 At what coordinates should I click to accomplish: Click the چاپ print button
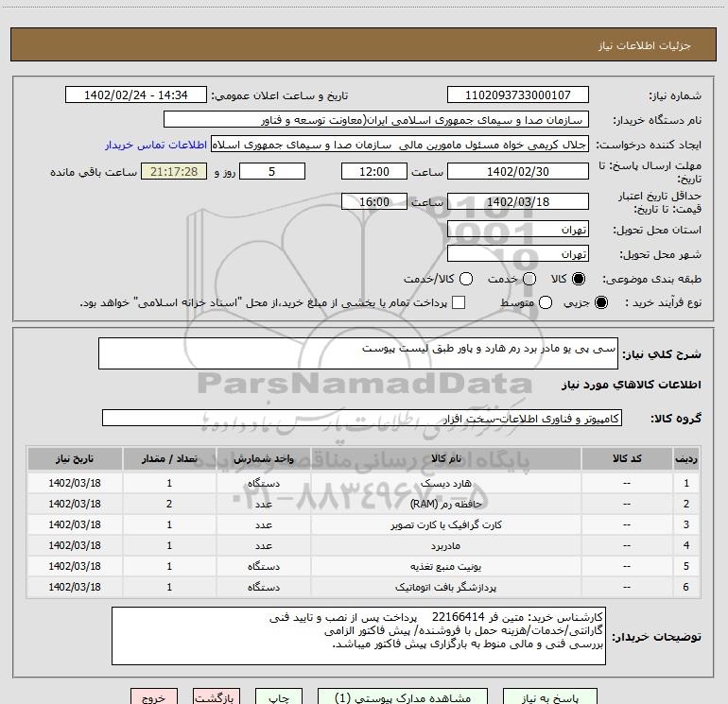coord(279,697)
